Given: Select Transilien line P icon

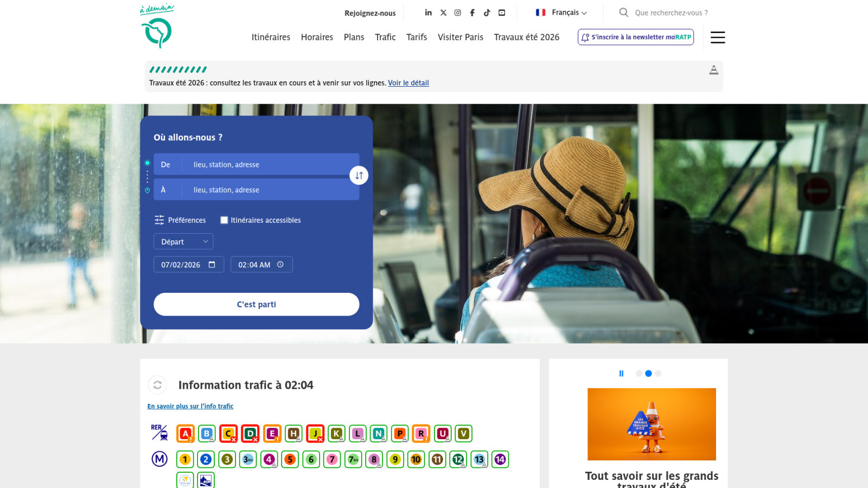Looking at the screenshot, I should (x=400, y=434).
